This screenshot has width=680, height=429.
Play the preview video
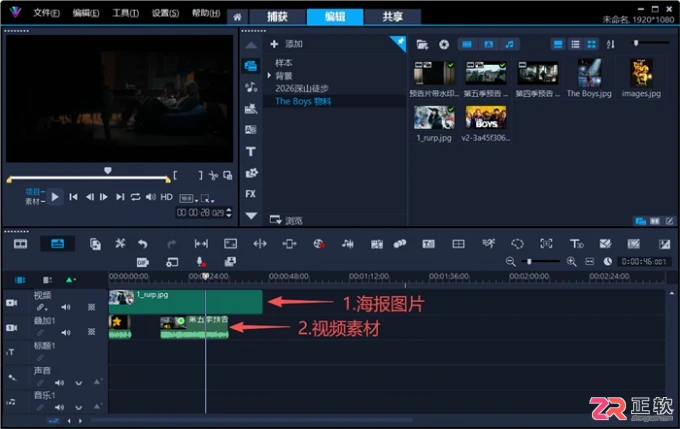[55, 197]
